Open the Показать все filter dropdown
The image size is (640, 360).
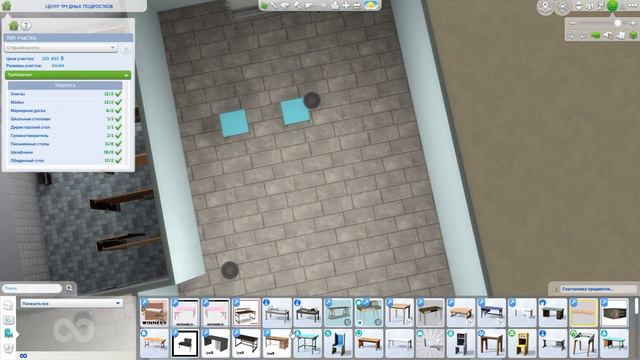click(x=71, y=303)
